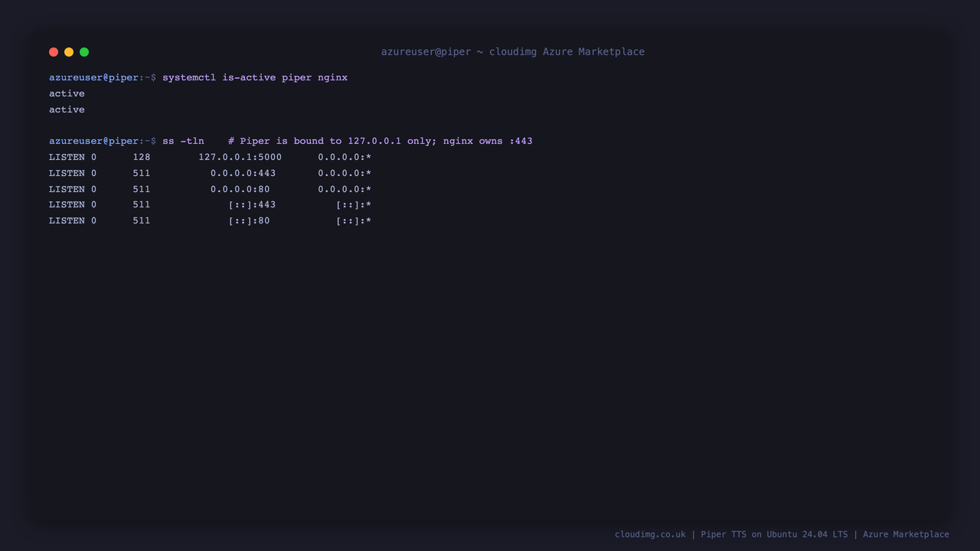Click backlog value 128

point(142,157)
